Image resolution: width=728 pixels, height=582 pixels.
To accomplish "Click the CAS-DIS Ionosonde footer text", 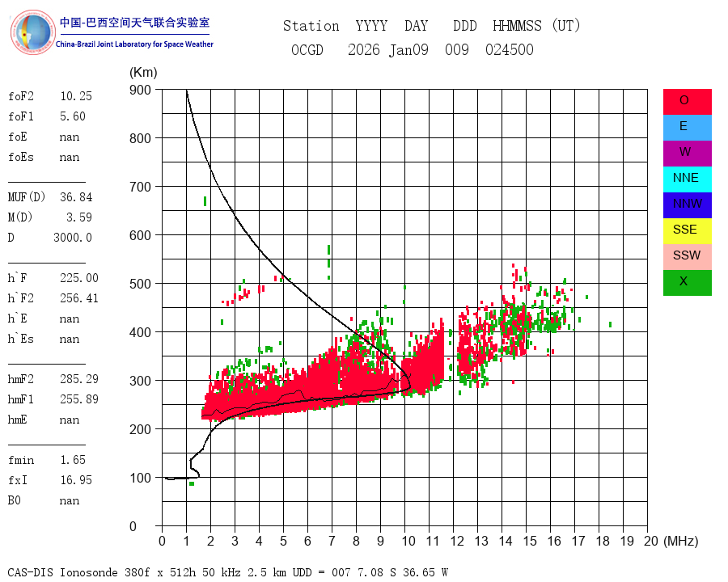I will [227, 572].
